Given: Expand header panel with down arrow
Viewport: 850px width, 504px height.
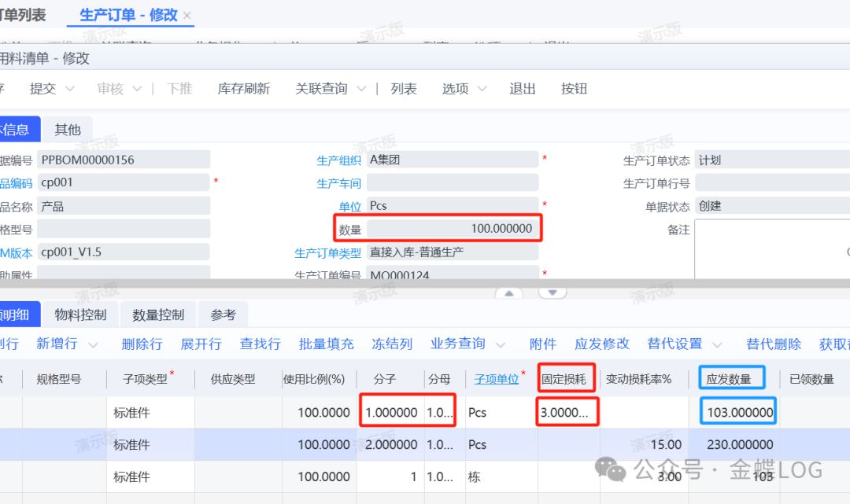Looking at the screenshot, I should [552, 292].
